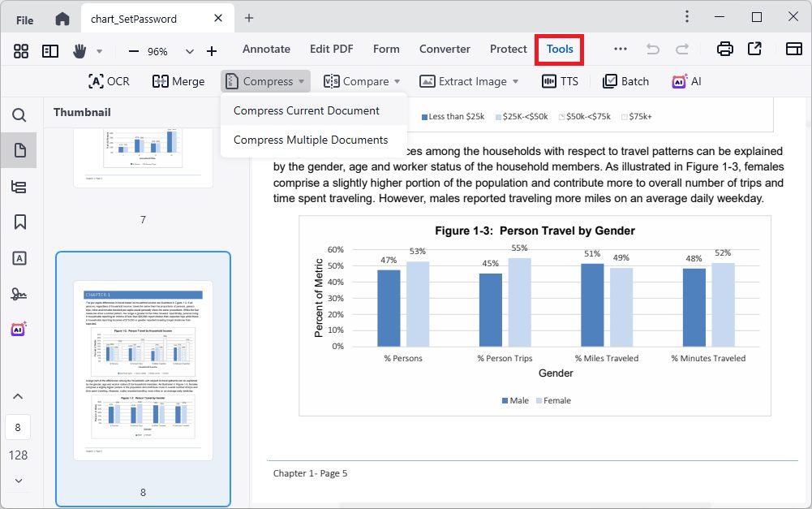
Task: Toggle the thumbnail sidebar panel
Action: point(21,51)
